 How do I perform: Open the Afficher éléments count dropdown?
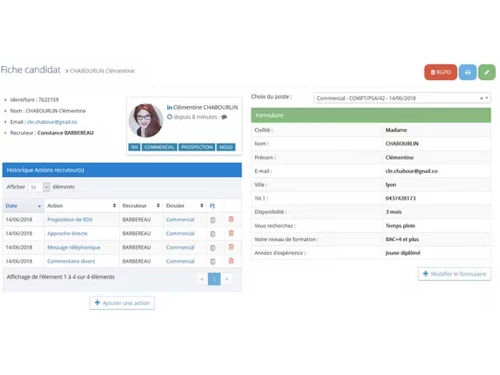click(39, 187)
